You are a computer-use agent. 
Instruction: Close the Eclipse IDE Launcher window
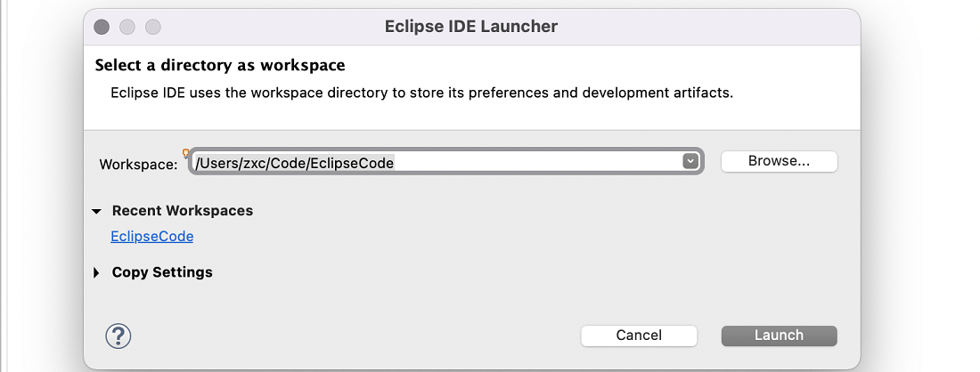point(102,27)
